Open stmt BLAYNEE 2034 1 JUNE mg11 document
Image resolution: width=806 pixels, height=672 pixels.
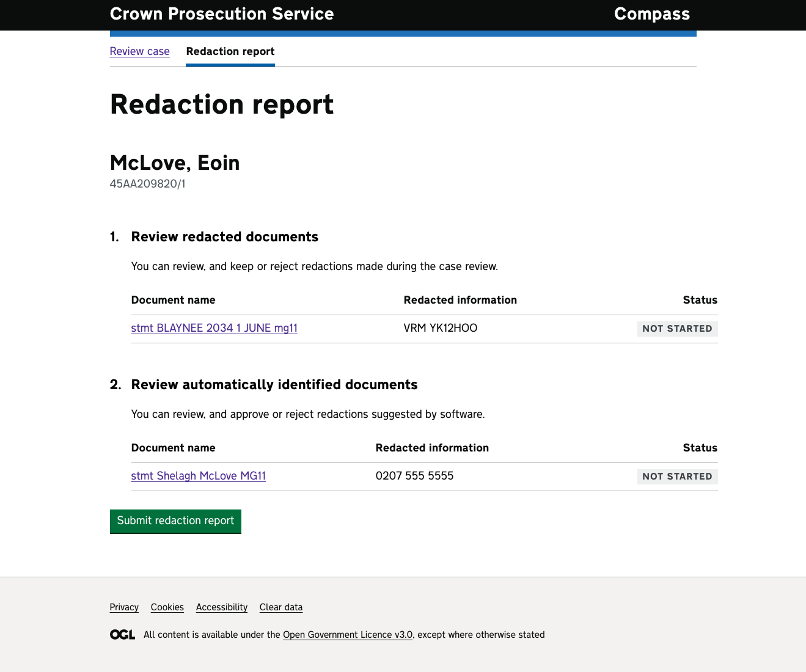(214, 328)
